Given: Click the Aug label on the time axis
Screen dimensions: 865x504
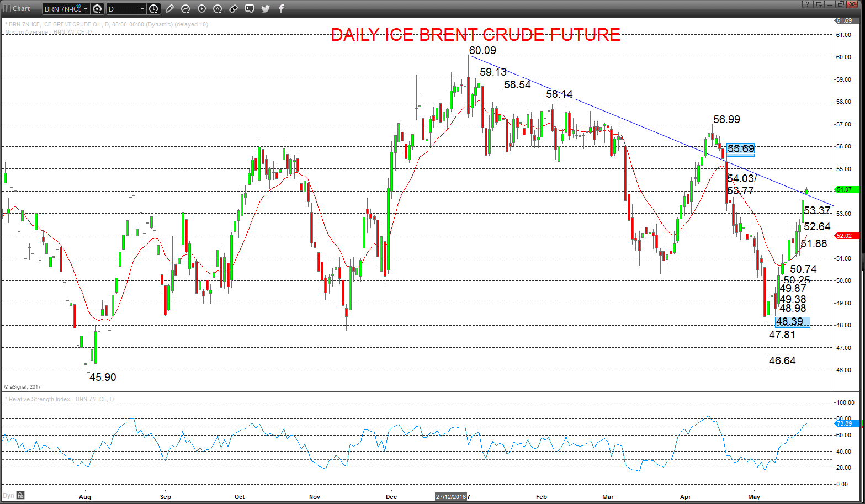Looking at the screenshot, I should click(x=85, y=497).
